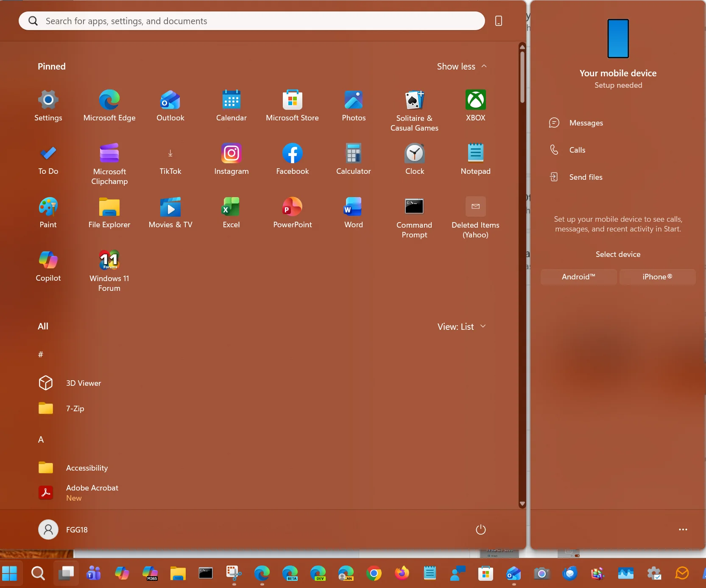
Task: Open the View: List dropdown
Action: [x=462, y=326]
